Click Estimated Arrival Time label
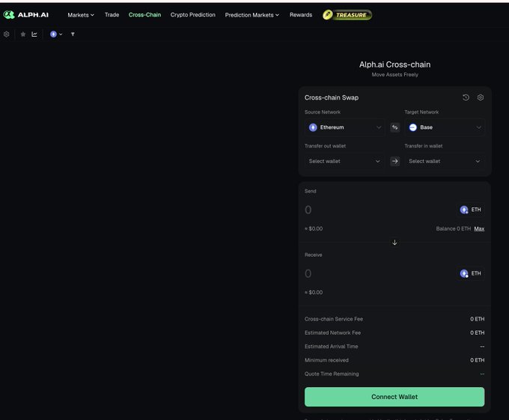The height and width of the screenshot is (420, 509). tap(332, 347)
